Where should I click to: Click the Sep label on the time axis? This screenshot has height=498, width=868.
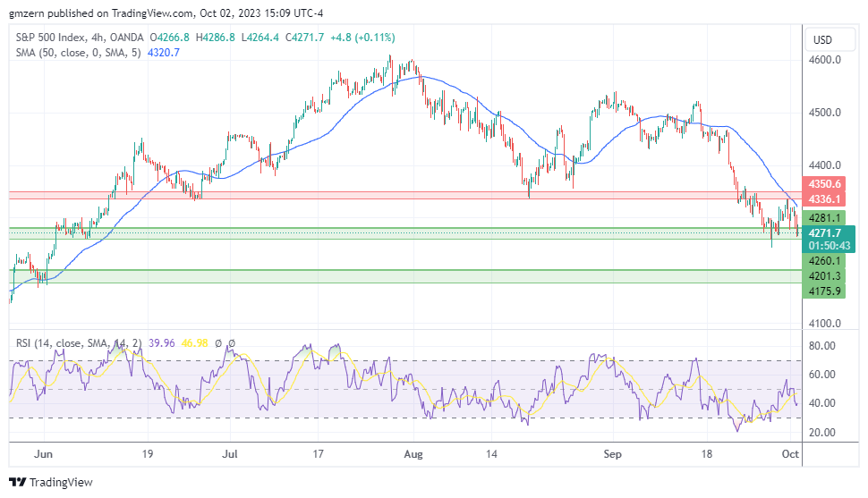click(614, 454)
